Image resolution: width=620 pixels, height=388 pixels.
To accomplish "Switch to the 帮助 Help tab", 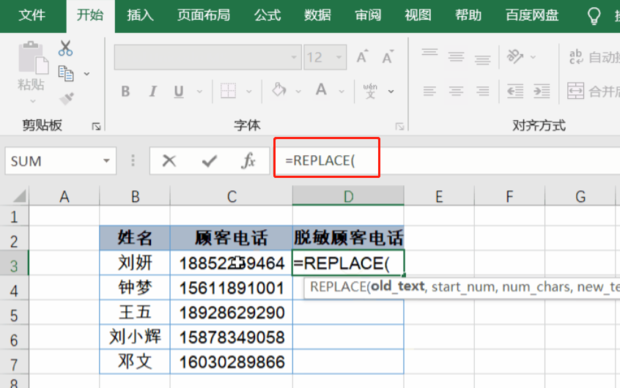I will (468, 15).
